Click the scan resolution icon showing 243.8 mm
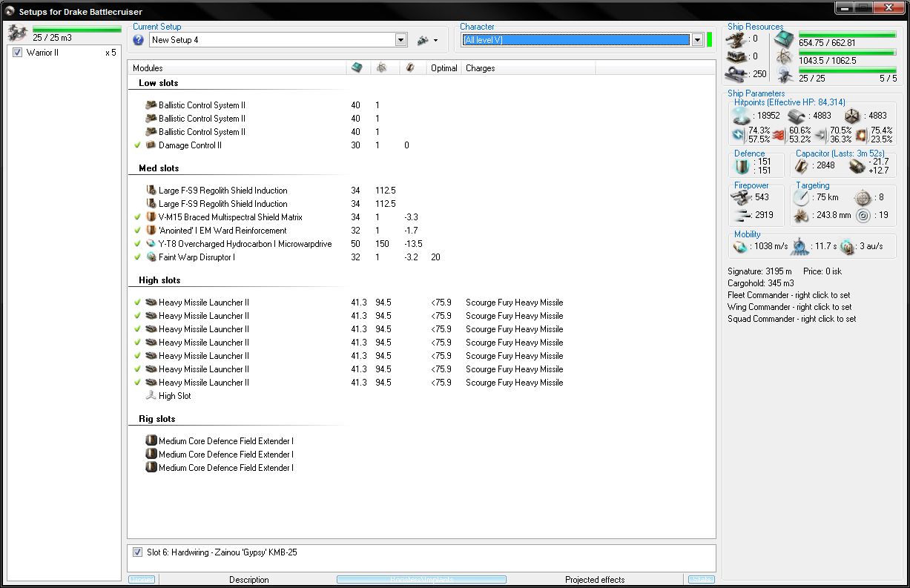 tap(802, 216)
